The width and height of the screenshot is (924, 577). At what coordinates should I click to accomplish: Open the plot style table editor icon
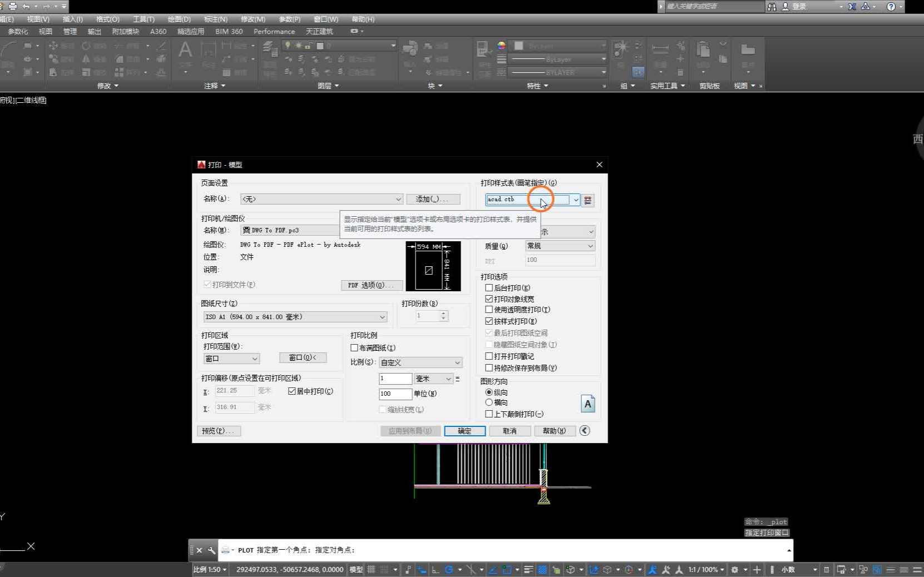pos(588,200)
